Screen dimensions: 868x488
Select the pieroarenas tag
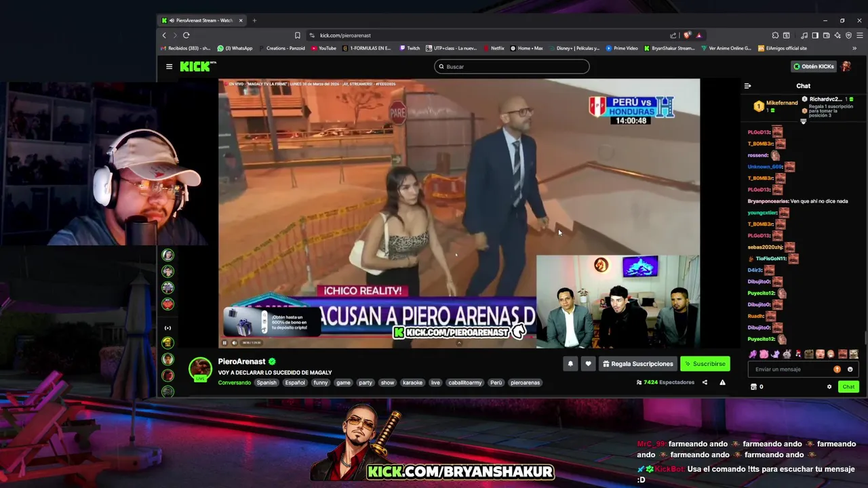[x=526, y=383]
